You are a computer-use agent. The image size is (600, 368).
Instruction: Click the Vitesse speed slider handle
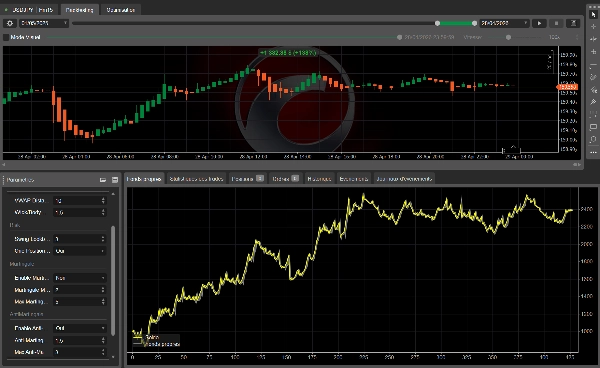tap(508, 37)
